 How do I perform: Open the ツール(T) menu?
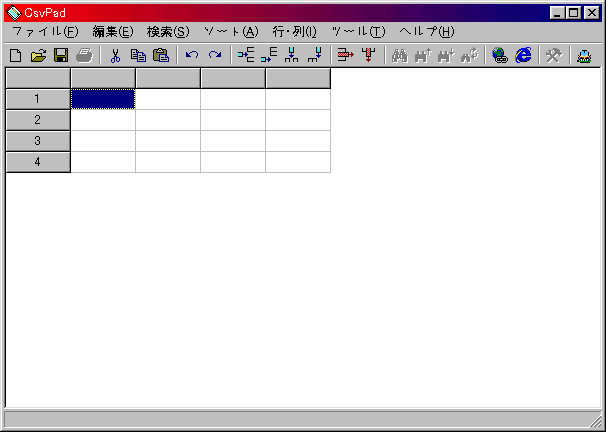(359, 32)
